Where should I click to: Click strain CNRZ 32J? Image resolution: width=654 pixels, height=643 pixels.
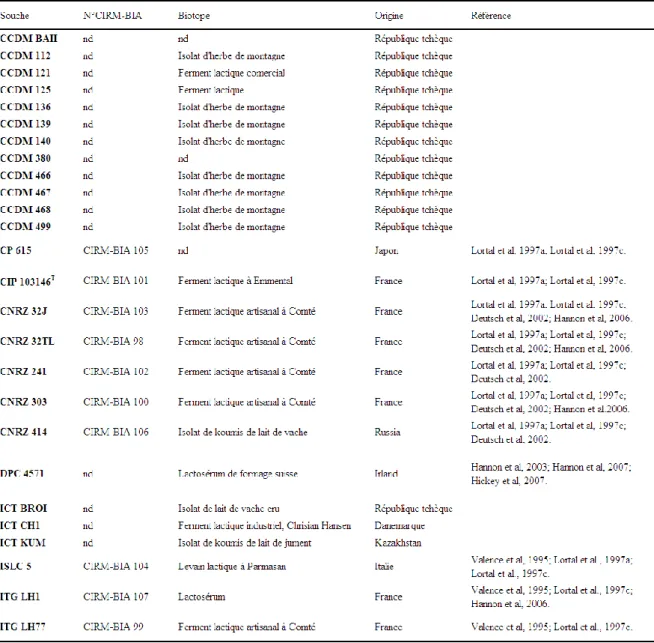pyautogui.click(x=23, y=311)
